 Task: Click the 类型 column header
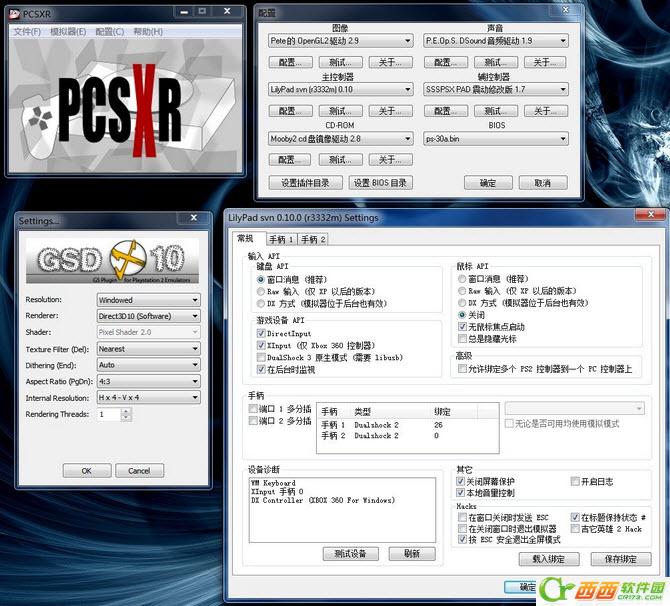click(390, 412)
